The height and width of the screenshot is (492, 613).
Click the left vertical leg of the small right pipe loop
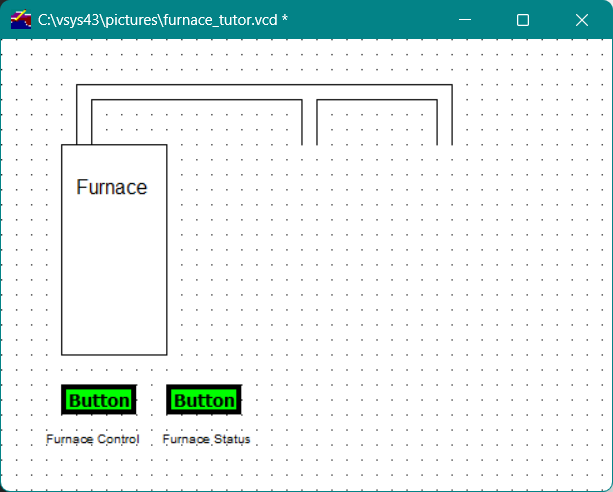[x=317, y=122]
